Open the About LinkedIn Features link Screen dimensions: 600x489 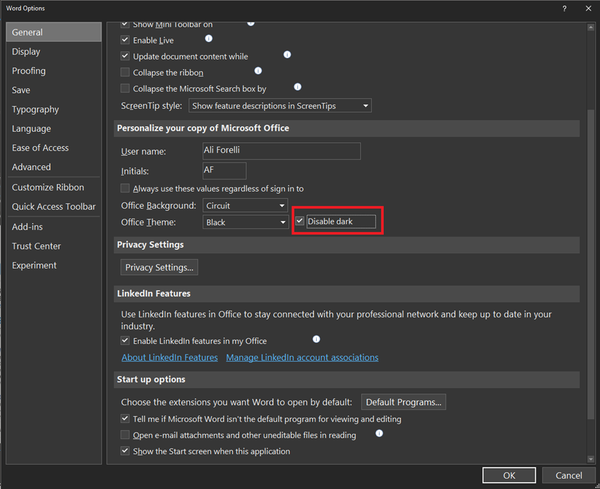(169, 357)
